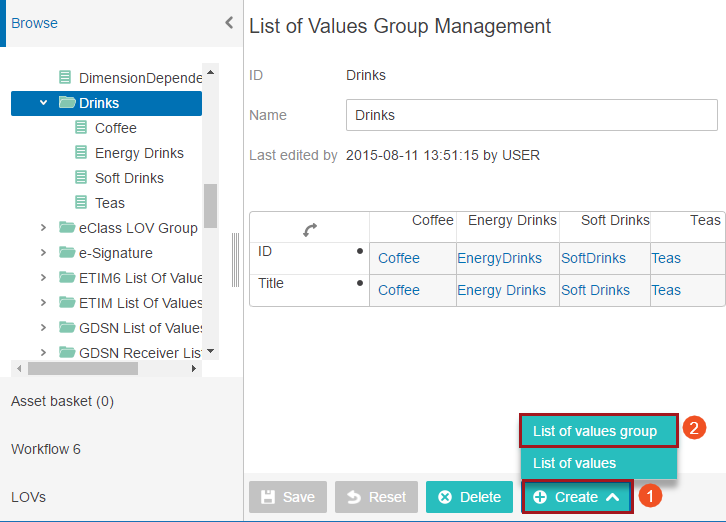Click the Last edited by timestamp text
The width and height of the screenshot is (726, 522).
coord(443,155)
